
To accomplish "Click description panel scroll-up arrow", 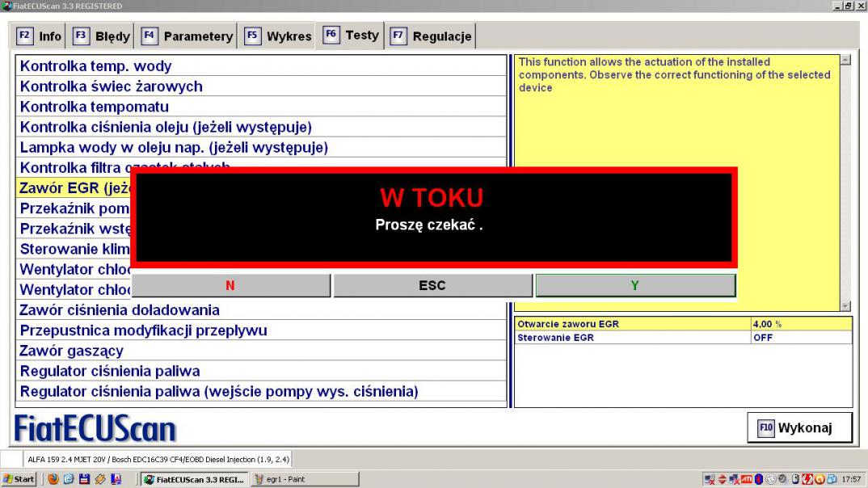I will pos(845,60).
